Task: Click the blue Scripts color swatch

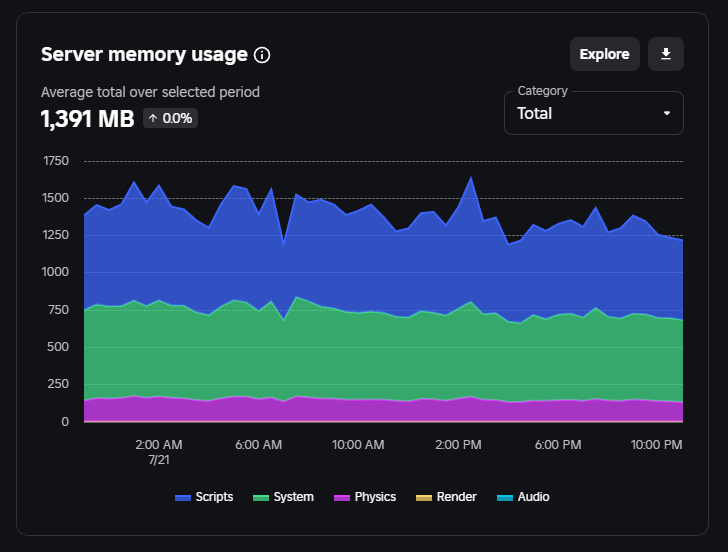Action: pyautogui.click(x=183, y=498)
